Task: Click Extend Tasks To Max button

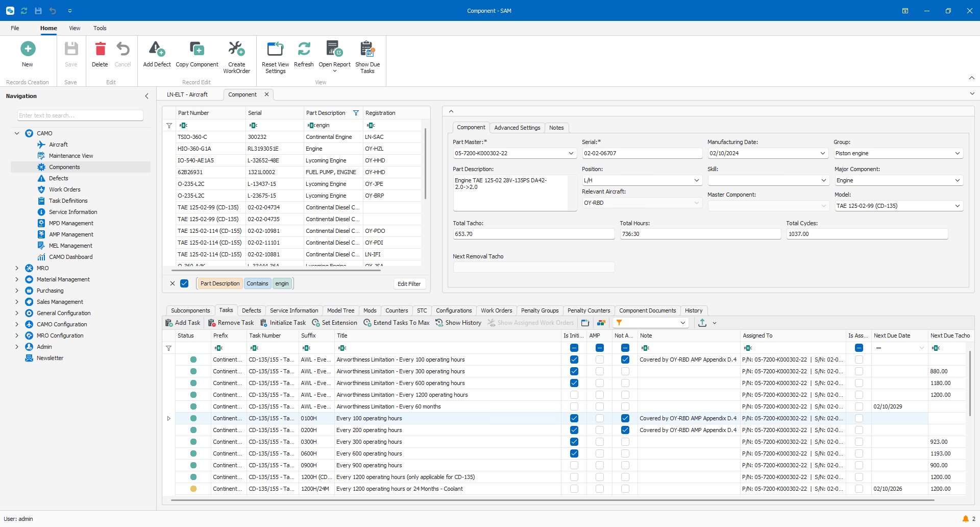Action: point(397,323)
